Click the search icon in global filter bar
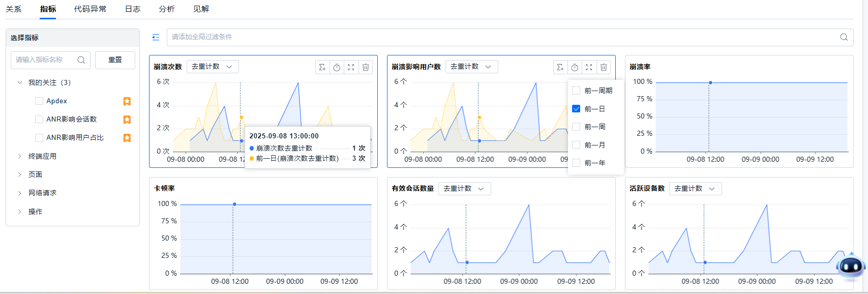The width and height of the screenshot is (868, 294). tap(844, 37)
